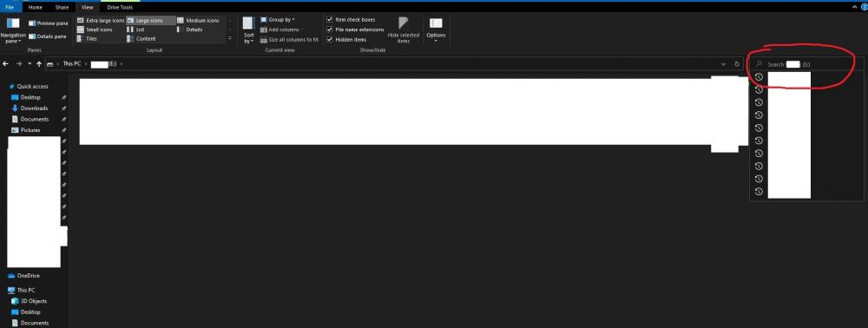Image resolution: width=868 pixels, height=328 pixels.
Task: Open Documents under This PC
Action: (x=30, y=323)
